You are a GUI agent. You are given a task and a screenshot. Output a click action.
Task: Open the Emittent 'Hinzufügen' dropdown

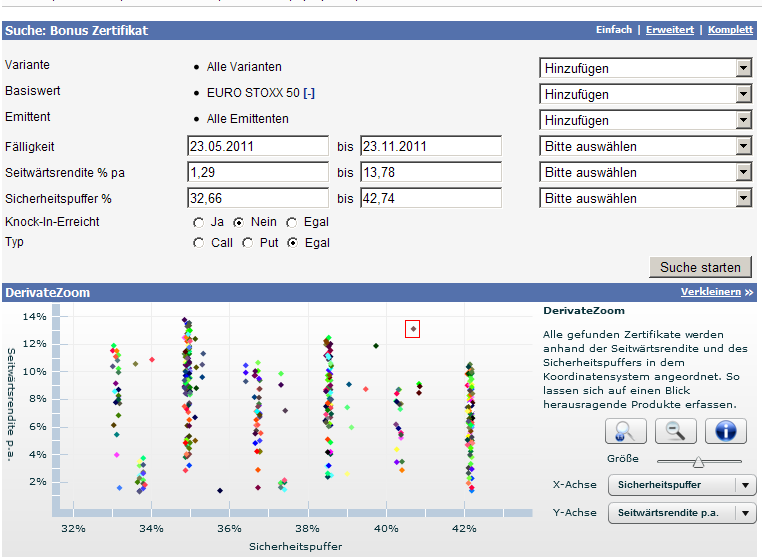(646, 120)
